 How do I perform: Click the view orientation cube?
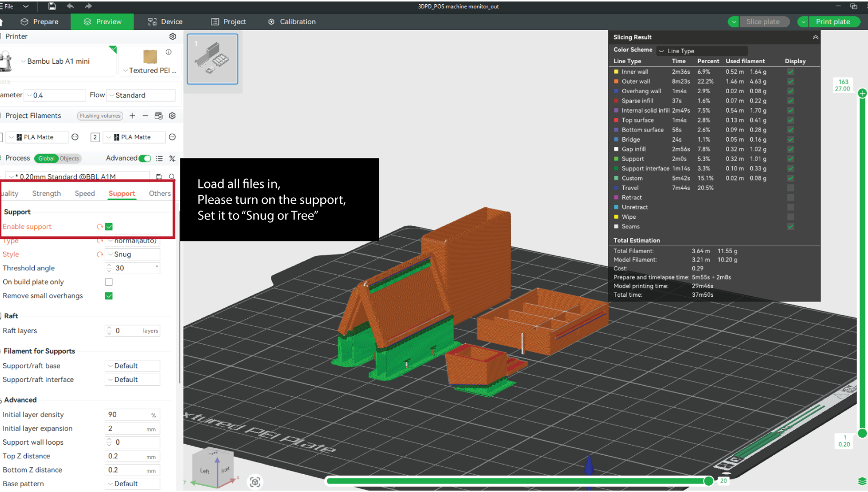(x=213, y=468)
